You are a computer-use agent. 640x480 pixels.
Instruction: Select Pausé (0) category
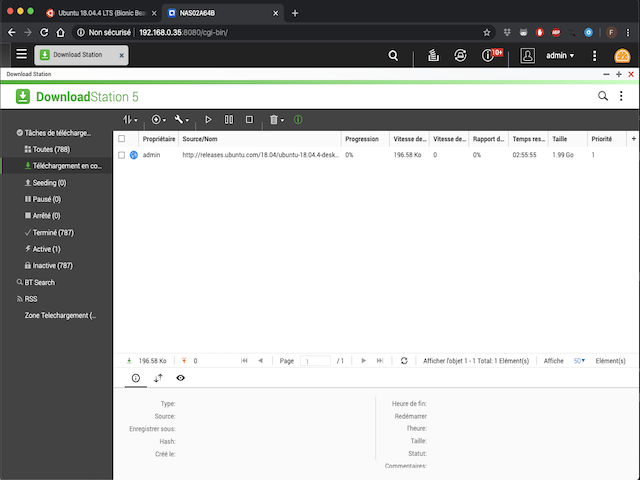click(43, 199)
